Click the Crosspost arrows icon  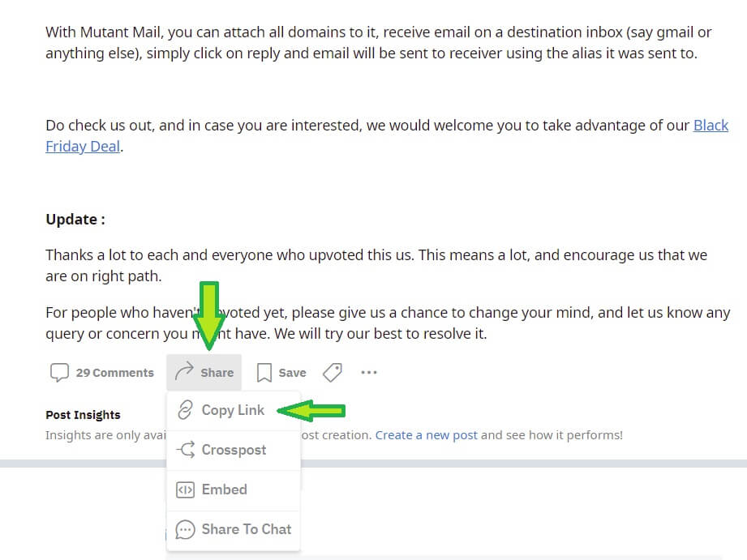tap(185, 450)
